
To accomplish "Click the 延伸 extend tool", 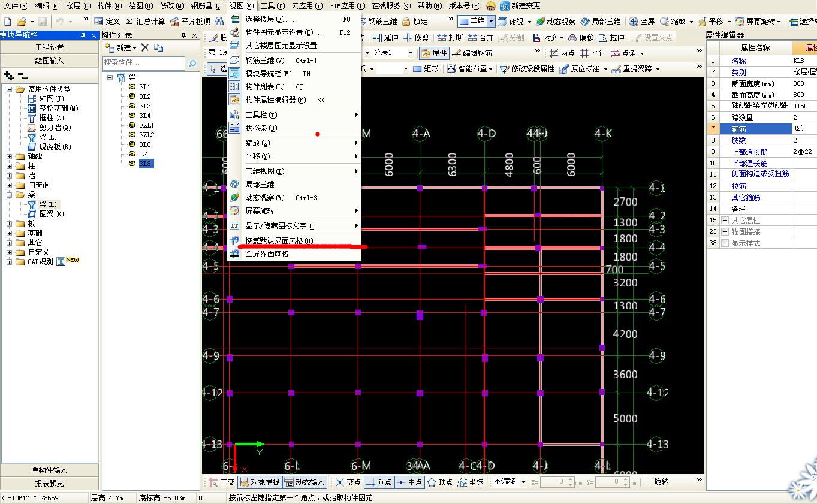I will (x=385, y=37).
